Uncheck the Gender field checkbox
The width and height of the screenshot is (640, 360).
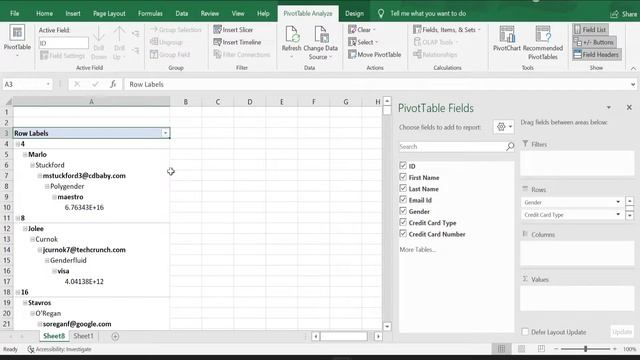point(403,211)
